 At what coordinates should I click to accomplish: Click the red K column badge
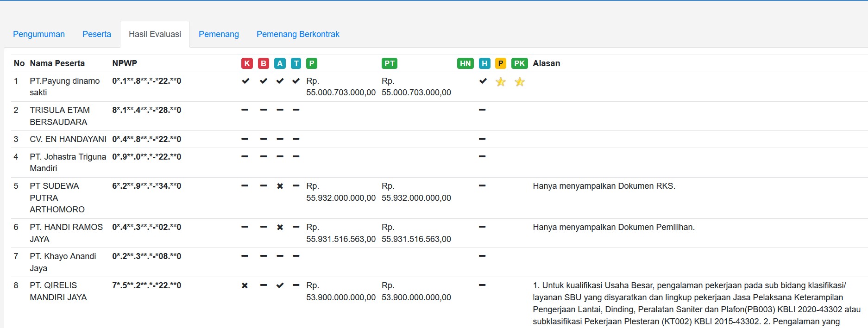[x=247, y=63]
